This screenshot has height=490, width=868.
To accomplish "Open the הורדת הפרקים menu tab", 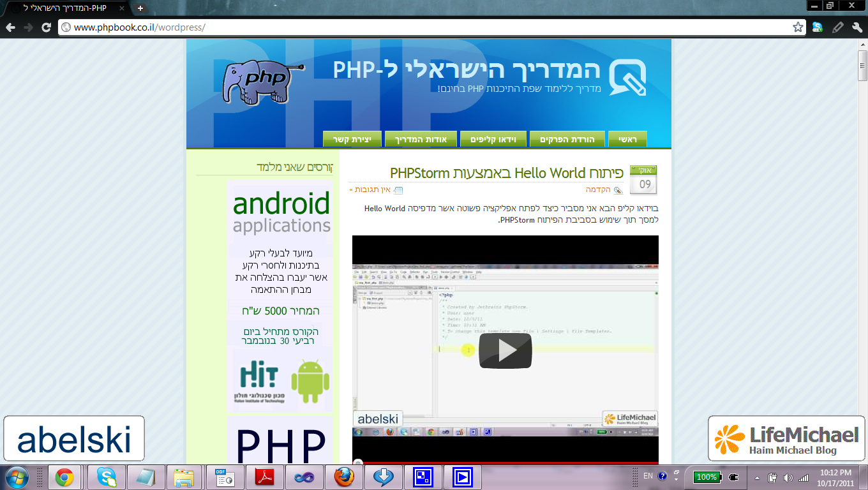I will (567, 139).
